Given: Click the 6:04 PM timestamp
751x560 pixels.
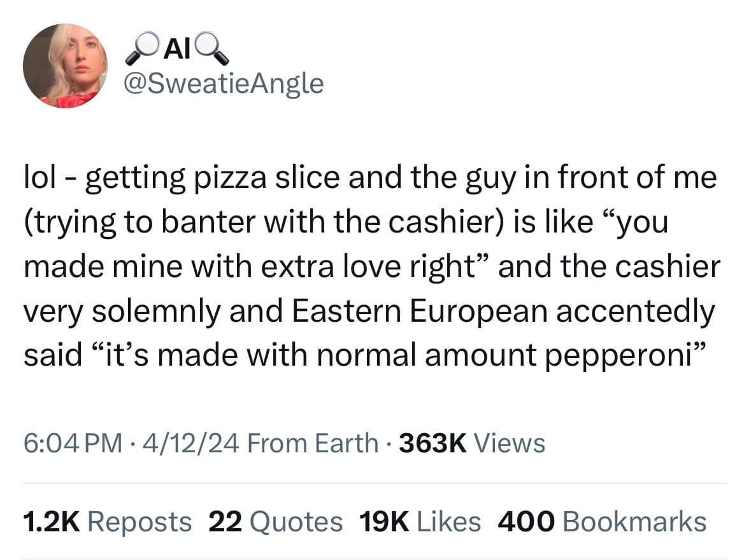Looking at the screenshot, I should (x=71, y=443).
